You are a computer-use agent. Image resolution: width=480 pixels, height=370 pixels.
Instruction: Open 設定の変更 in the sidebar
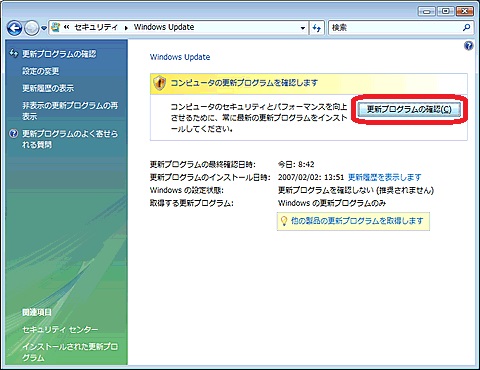41,71
